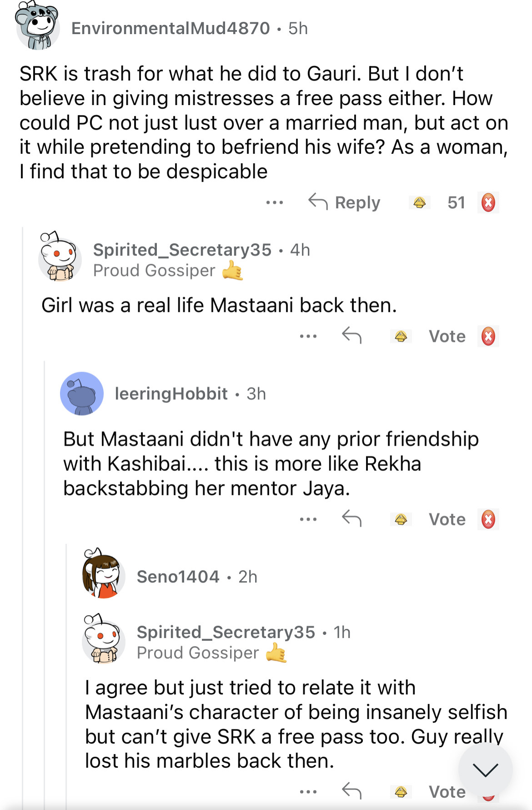Screen dimensions: 532x810
Task: Expand collapsed comment by Seno1404
Action: click(x=178, y=577)
